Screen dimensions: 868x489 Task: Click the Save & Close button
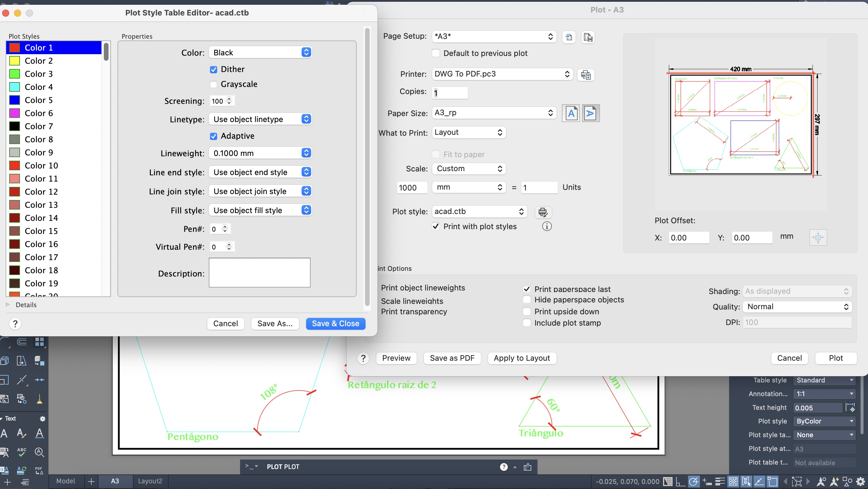click(x=335, y=324)
